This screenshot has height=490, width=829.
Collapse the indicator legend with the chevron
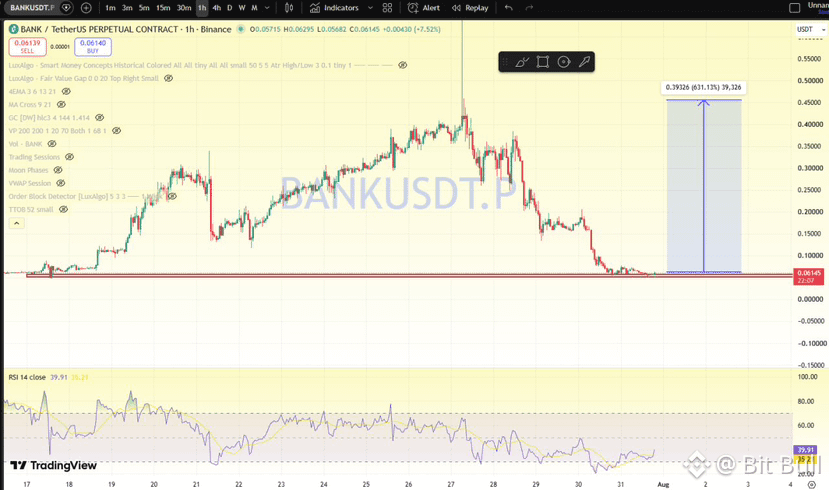click(16, 223)
